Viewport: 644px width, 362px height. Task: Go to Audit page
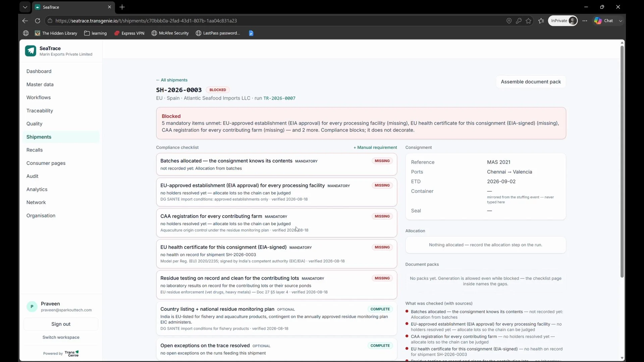(32, 176)
